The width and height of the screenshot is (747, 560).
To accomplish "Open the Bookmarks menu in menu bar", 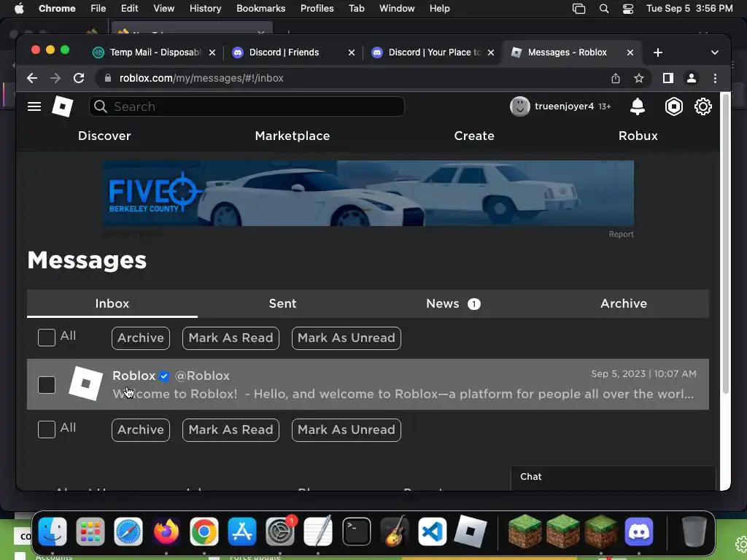I will pos(260,9).
